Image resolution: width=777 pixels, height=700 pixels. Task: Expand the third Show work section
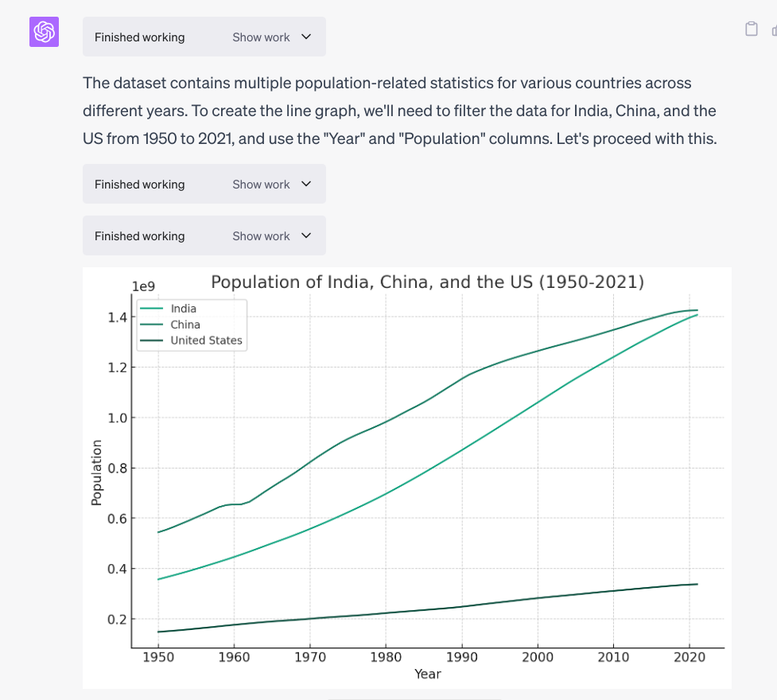tap(261, 235)
